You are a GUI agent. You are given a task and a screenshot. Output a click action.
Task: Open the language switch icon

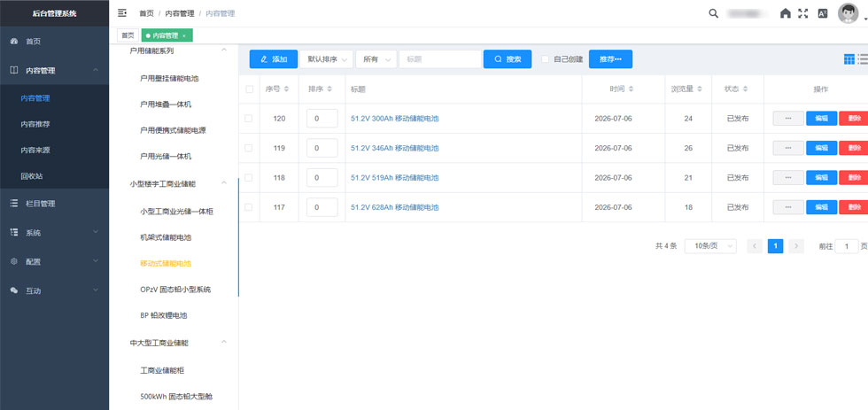pos(823,13)
